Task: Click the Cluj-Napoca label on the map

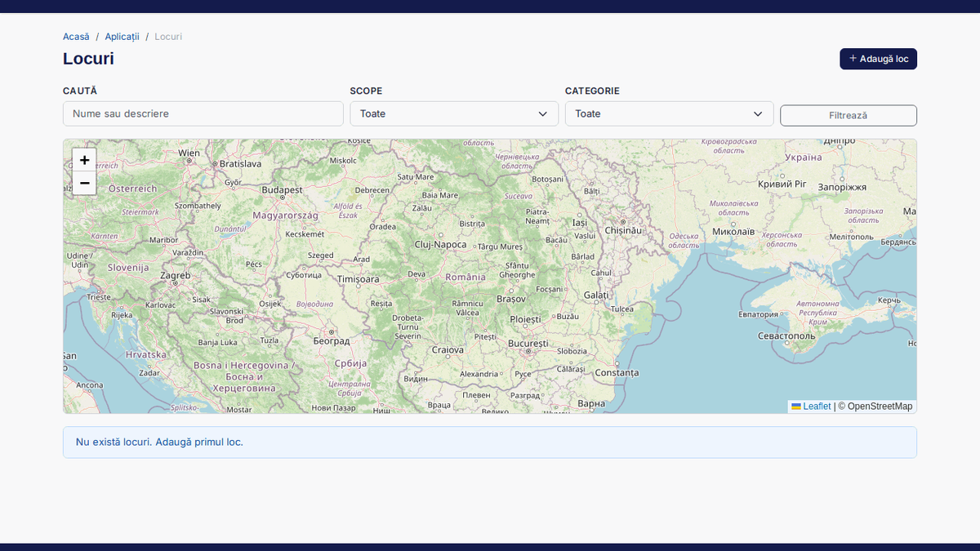Action: [x=441, y=244]
